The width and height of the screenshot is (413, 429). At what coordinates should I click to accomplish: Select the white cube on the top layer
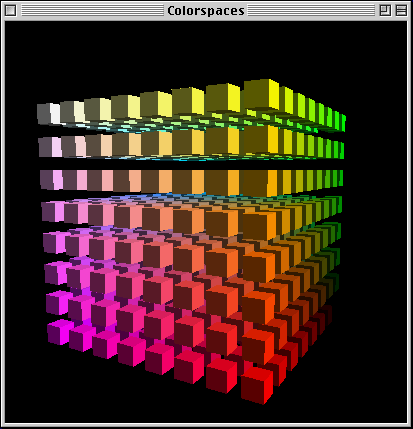pyautogui.click(x=49, y=114)
